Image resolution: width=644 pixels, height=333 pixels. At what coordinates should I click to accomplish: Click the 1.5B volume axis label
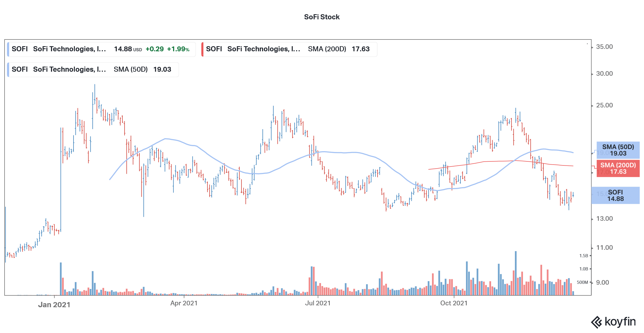tap(584, 256)
